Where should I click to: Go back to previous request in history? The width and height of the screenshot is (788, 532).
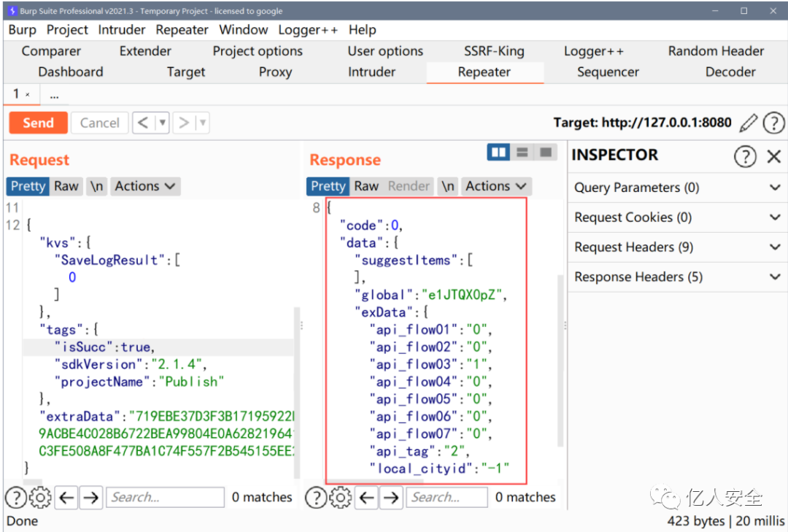[143, 123]
